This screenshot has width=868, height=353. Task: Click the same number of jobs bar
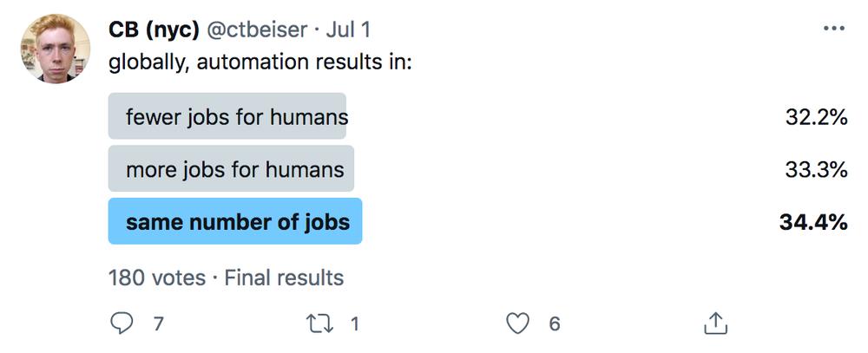click(234, 221)
